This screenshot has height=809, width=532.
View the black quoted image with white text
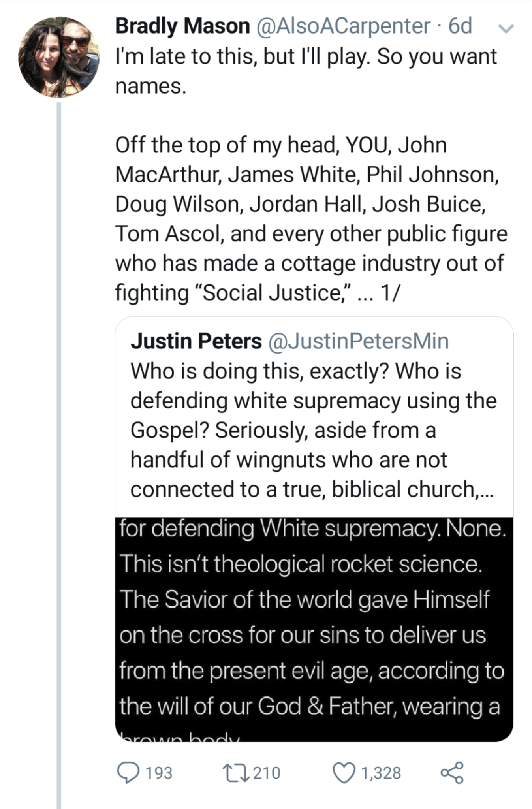[x=314, y=628]
